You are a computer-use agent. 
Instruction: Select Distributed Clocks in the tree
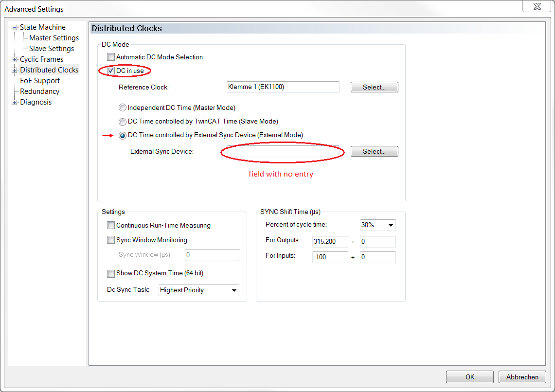pos(49,70)
